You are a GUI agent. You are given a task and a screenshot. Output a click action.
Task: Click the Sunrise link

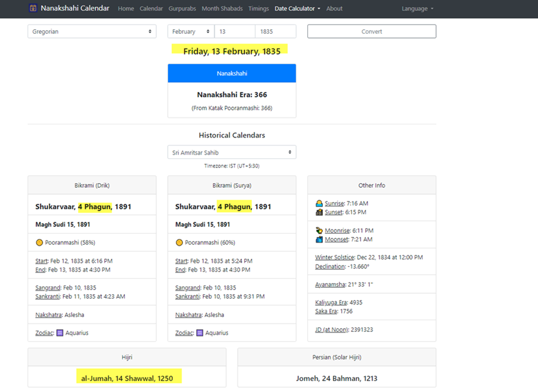click(x=334, y=203)
